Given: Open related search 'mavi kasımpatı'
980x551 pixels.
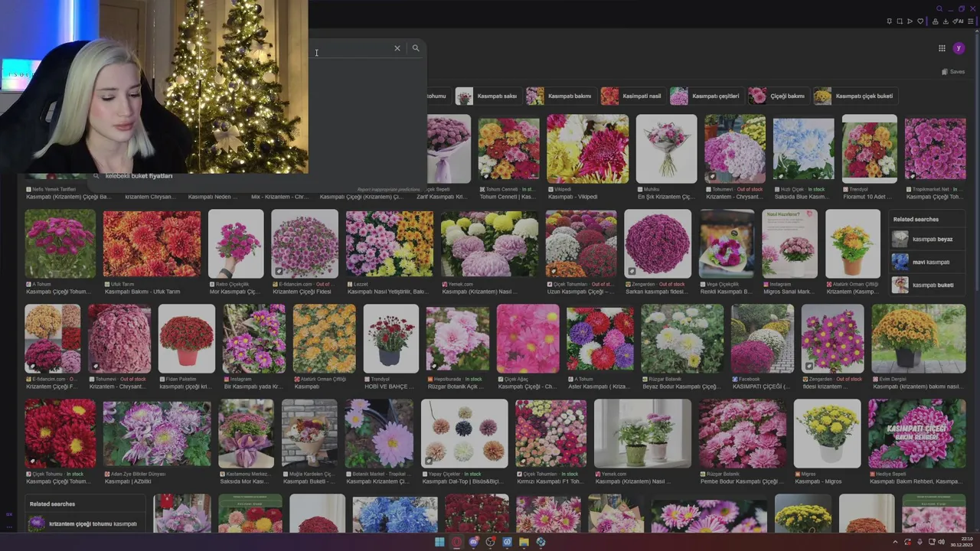Looking at the screenshot, I should coord(925,262).
